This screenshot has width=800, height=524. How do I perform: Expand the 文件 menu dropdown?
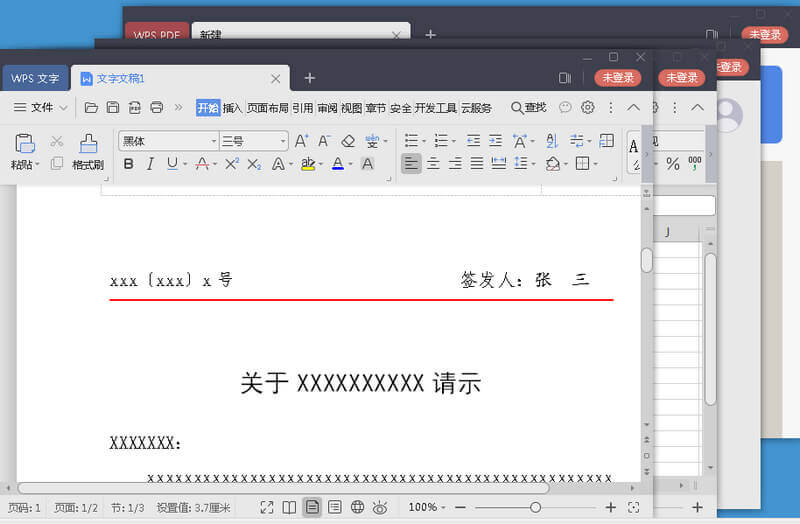41,108
